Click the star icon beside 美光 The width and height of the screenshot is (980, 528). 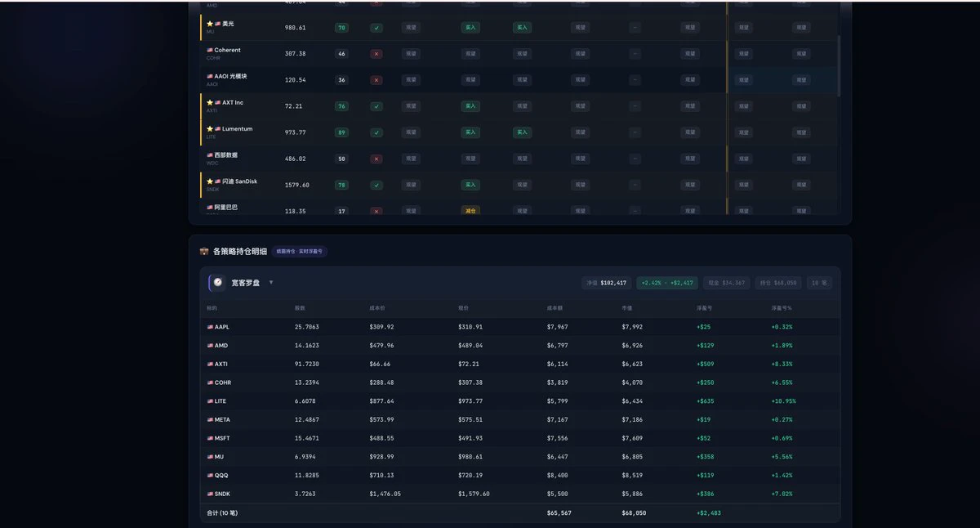click(x=210, y=24)
